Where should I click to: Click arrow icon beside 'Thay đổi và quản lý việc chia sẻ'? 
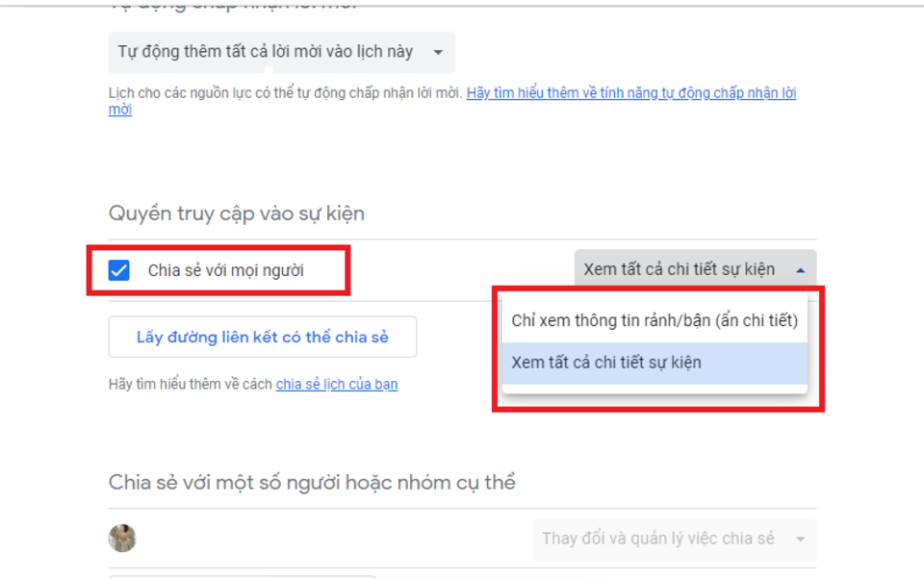click(x=800, y=540)
